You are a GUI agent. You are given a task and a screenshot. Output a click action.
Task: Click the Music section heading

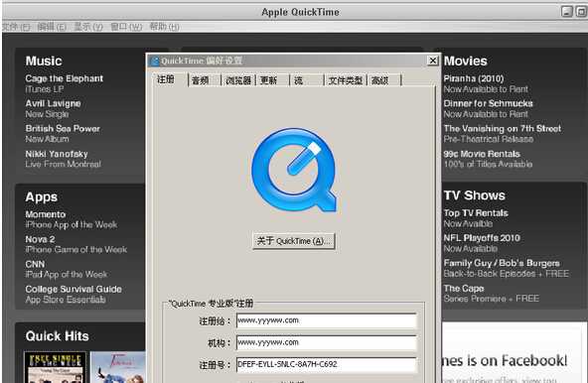point(44,62)
